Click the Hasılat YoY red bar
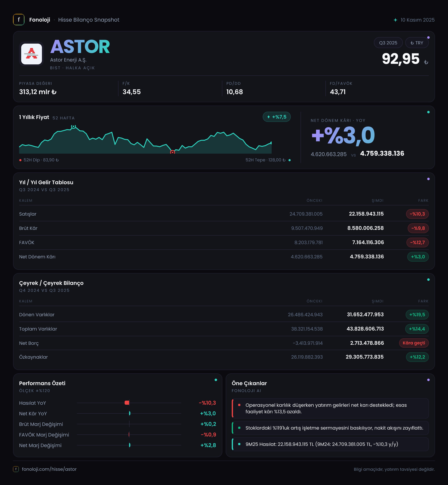448x485 pixels. (127, 403)
